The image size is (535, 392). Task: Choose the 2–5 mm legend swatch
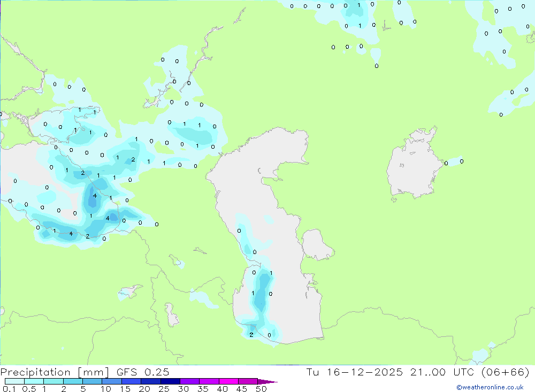pyautogui.click(x=73, y=381)
